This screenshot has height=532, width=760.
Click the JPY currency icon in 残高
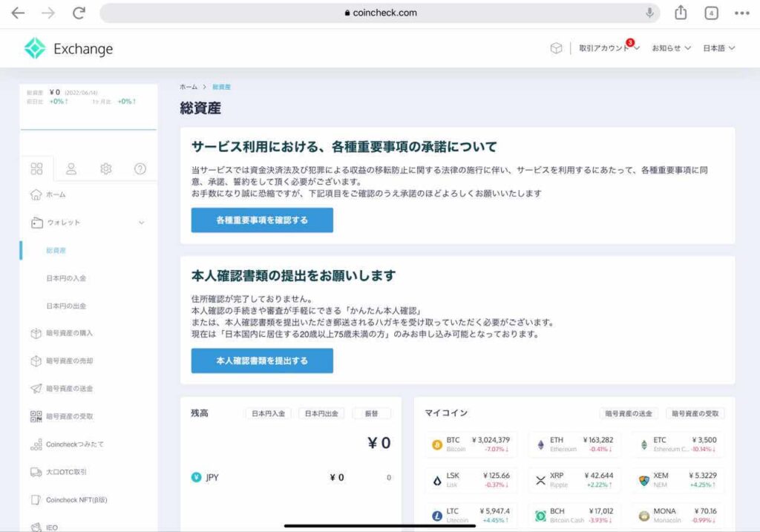(196, 477)
